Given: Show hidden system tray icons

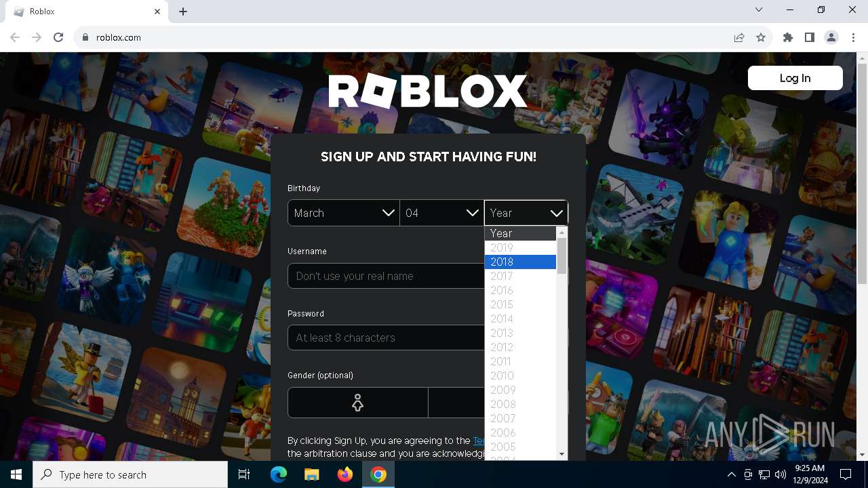Looking at the screenshot, I should tap(731, 474).
